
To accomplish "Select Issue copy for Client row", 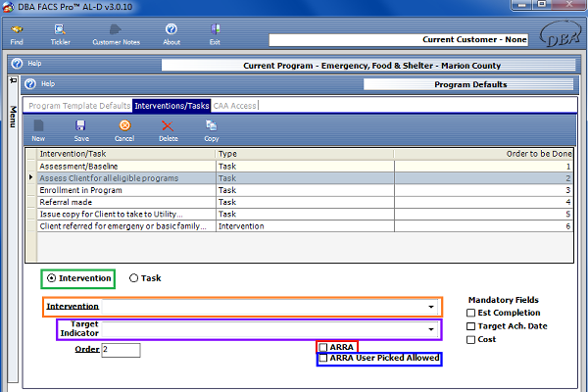I will [305, 215].
